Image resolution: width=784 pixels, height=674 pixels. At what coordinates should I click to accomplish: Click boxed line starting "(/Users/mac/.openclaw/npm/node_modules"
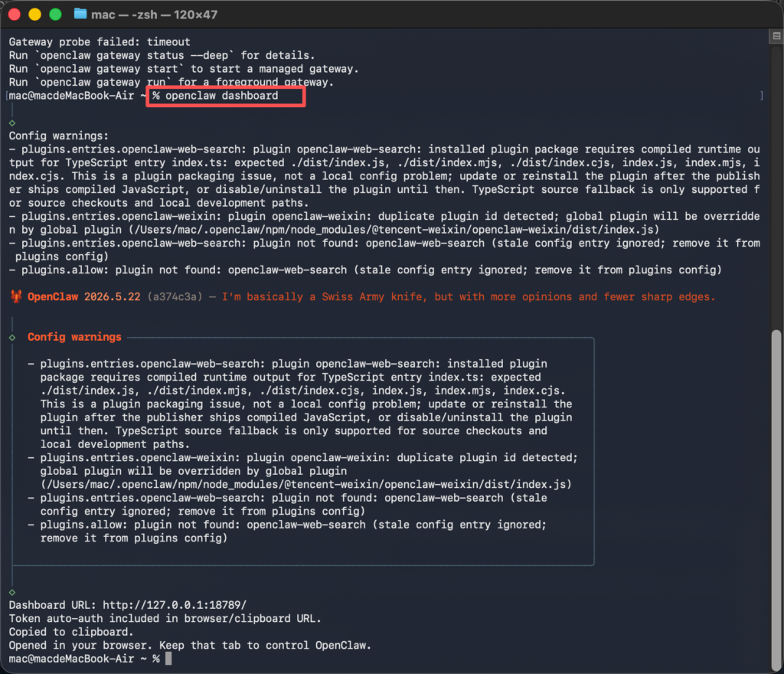pos(306,485)
